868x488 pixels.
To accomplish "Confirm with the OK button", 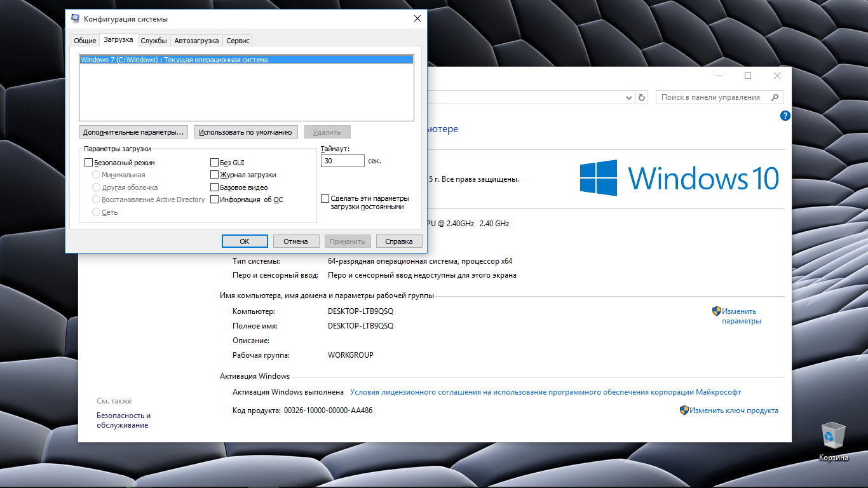I will click(245, 241).
